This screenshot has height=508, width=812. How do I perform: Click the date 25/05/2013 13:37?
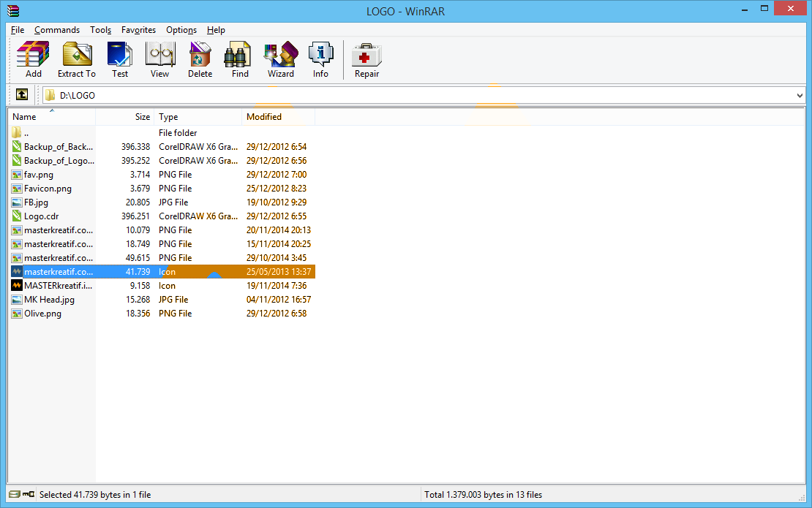click(x=279, y=272)
